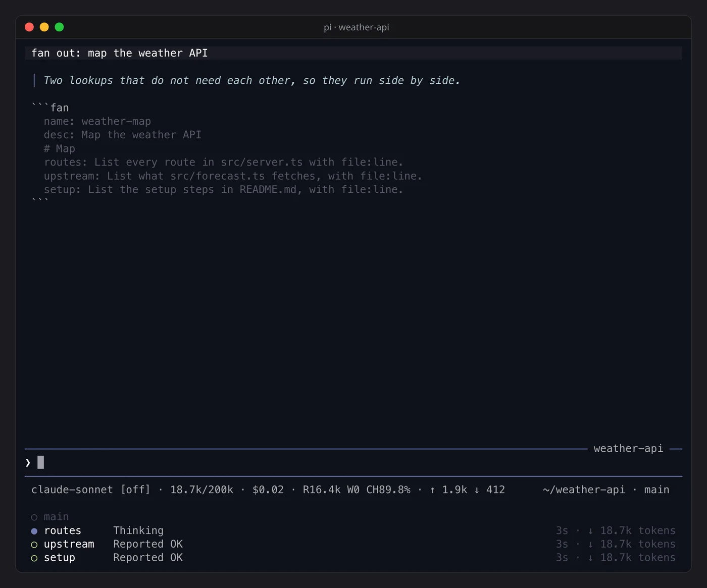Click the 'routes: List every route' line
Screen dimensions: 707x588
pos(224,162)
